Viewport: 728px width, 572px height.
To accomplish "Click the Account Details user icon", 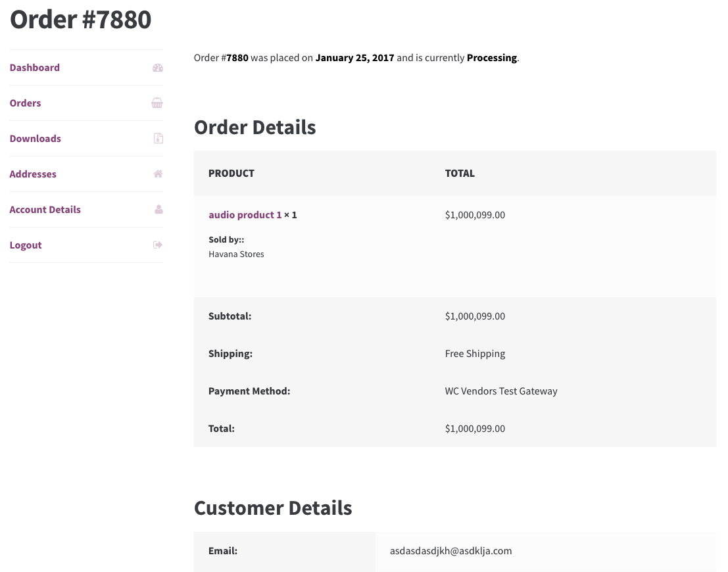I will point(158,210).
